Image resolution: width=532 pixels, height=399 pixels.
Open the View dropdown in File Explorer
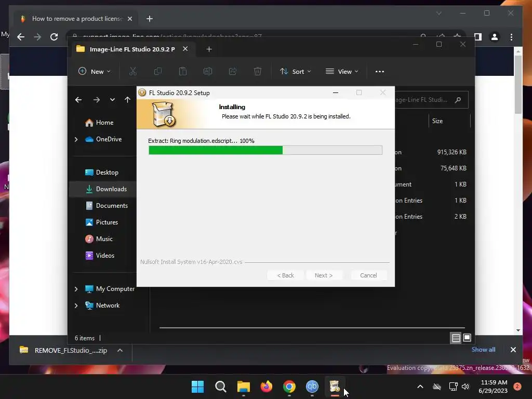342,72
